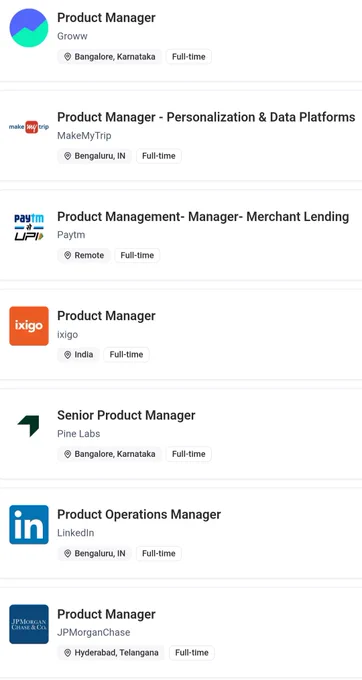The image size is (362, 680).
Task: Click the JPMorgan Chase logo
Action: (x=29, y=624)
